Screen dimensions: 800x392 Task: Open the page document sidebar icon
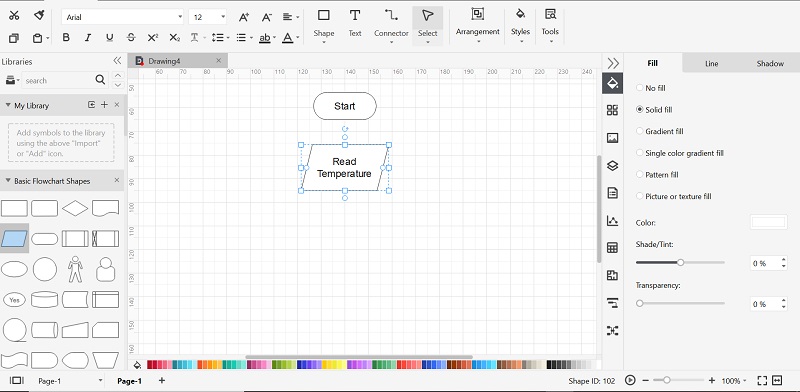612,193
